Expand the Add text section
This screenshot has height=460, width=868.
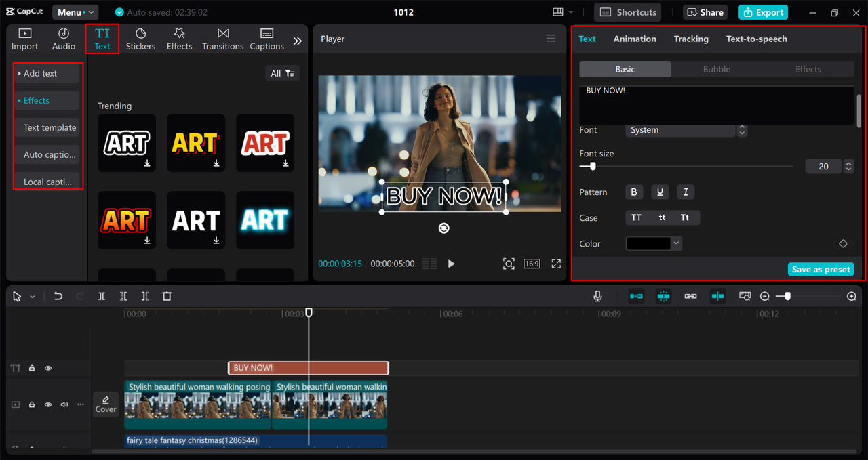pos(47,73)
